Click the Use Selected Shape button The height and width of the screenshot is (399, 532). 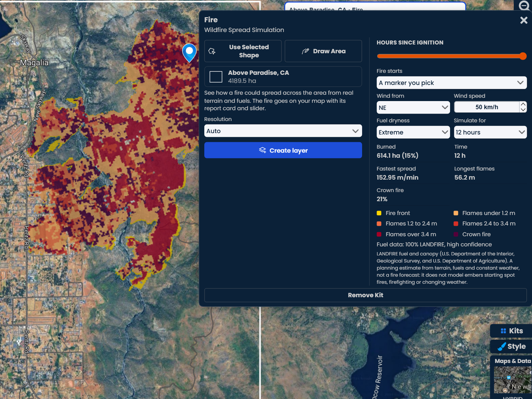tap(243, 51)
